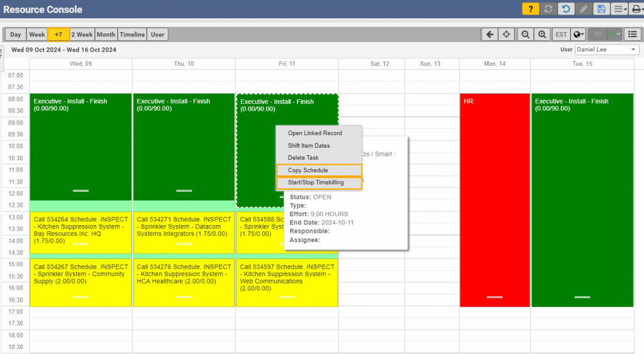The width and height of the screenshot is (644, 354).
Task: Open the hamburger menu dropdown in header
Action: (x=620, y=9)
